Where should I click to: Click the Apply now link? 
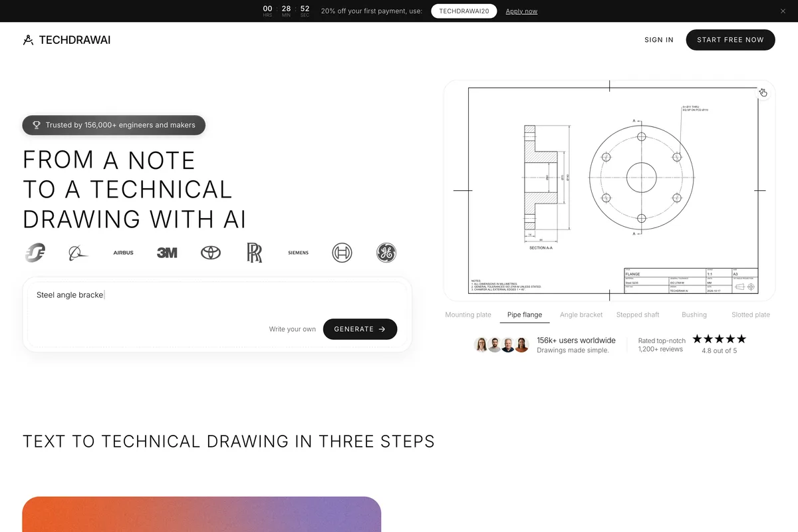tap(521, 11)
